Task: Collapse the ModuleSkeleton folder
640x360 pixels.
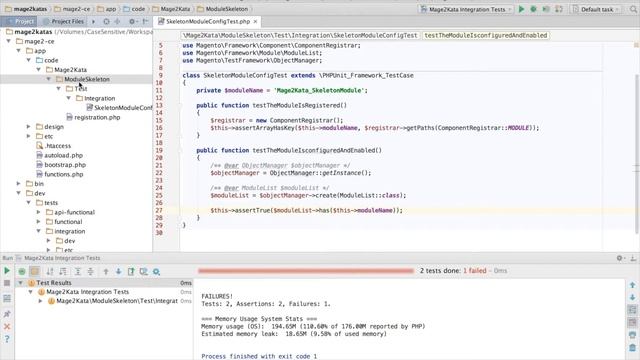Action: pyautogui.click(x=49, y=79)
